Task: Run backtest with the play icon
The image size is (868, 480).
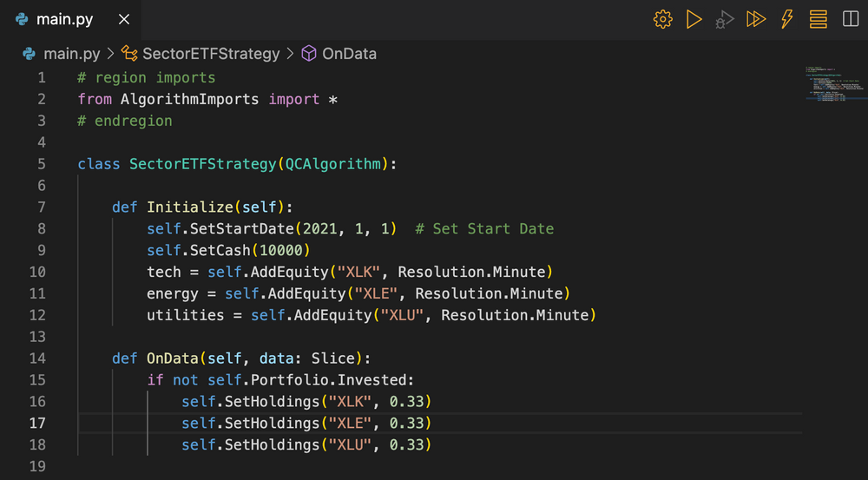Action: [694, 19]
